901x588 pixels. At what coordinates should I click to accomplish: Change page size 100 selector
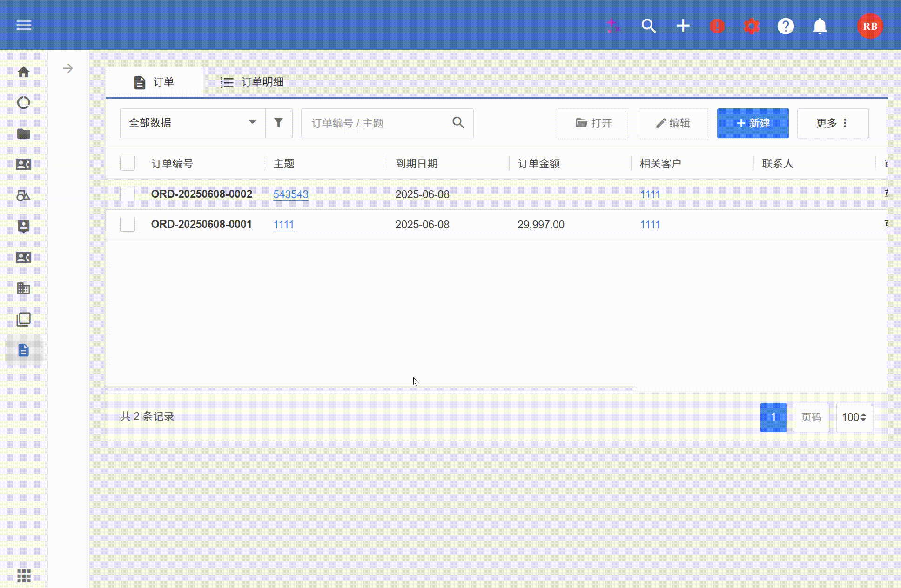pos(854,417)
